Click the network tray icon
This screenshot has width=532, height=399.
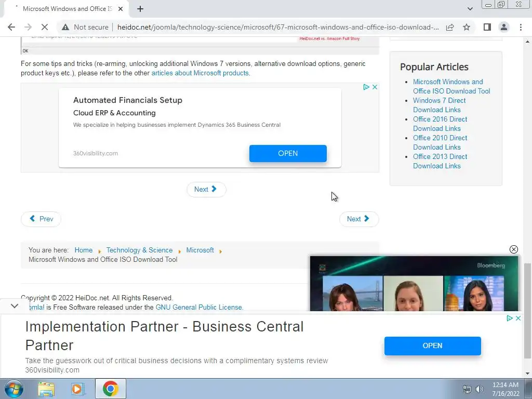tap(467, 389)
